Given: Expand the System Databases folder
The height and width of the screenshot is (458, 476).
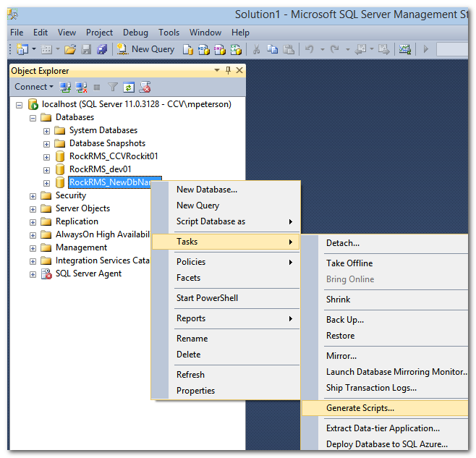Looking at the screenshot, I should pos(46,131).
